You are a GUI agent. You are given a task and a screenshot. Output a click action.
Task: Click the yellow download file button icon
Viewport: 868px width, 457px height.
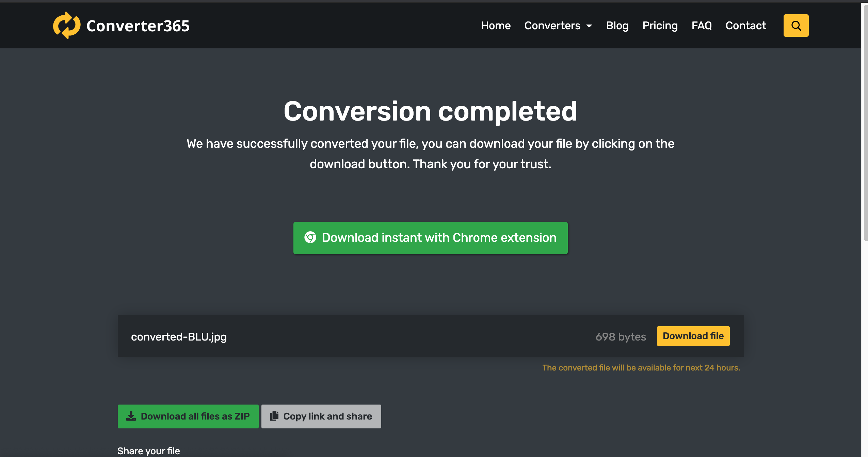[x=693, y=335]
